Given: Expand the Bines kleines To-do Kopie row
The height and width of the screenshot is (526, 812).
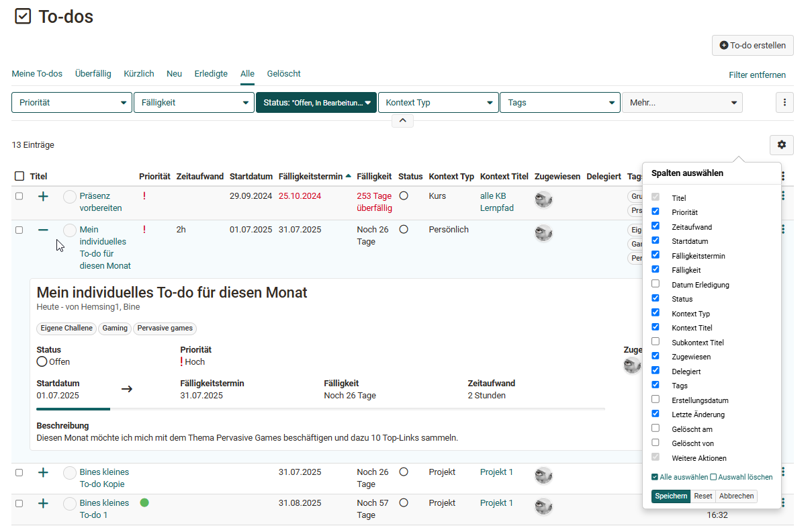Looking at the screenshot, I should (x=43, y=472).
